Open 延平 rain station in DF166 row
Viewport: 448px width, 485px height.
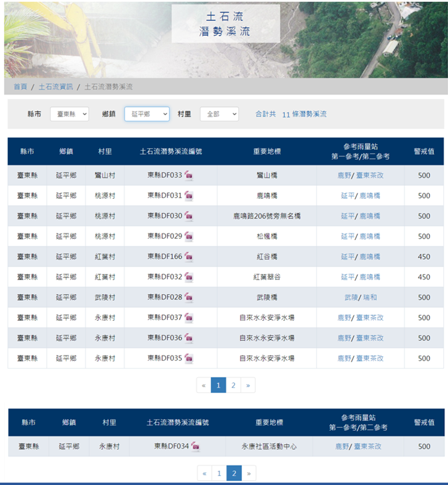click(348, 257)
